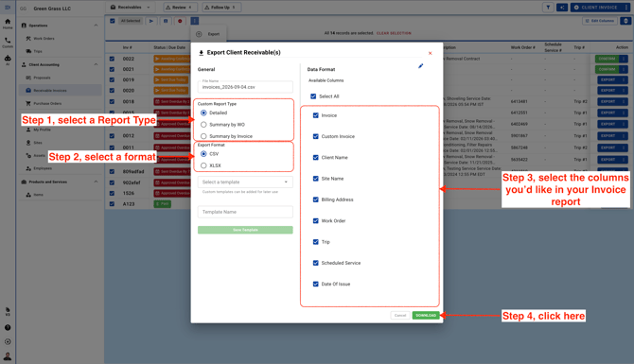Open the user avatar at bottom left
The width and height of the screenshot is (634, 364).
(x=8, y=356)
